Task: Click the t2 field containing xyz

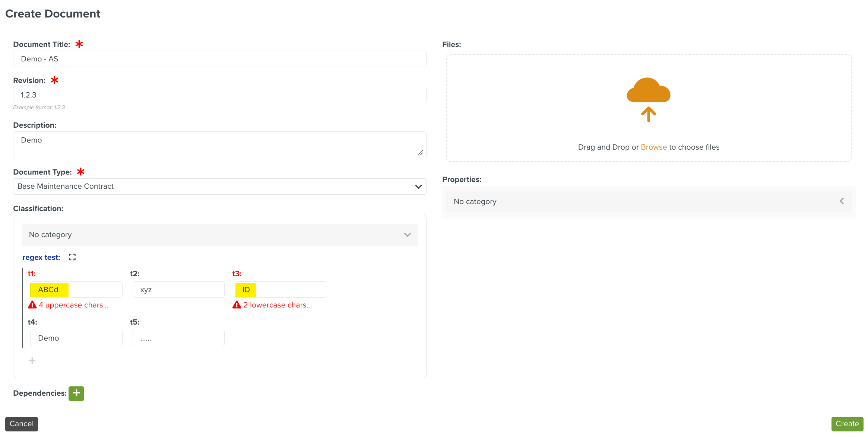Action: (178, 290)
